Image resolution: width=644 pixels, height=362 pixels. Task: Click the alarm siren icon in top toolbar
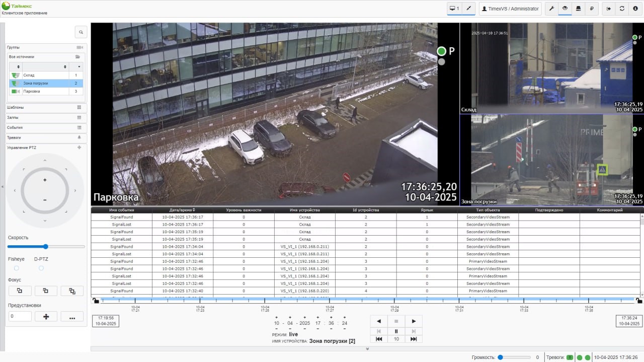click(578, 9)
